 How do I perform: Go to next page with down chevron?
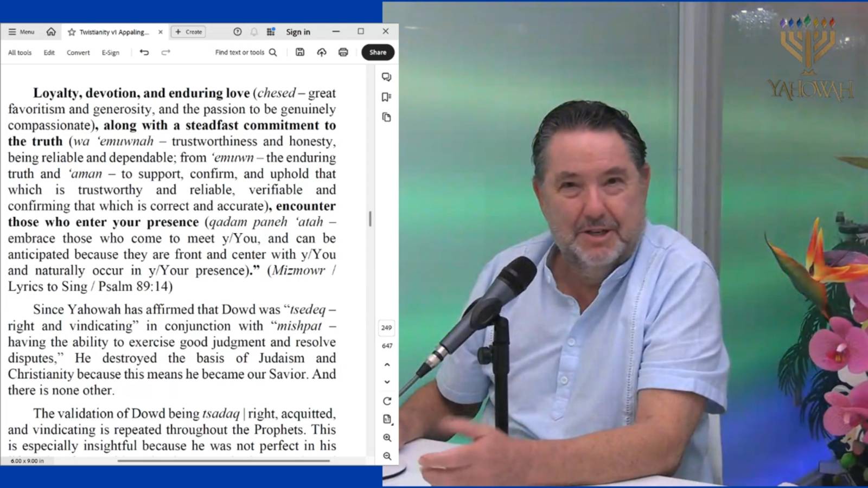[387, 382]
